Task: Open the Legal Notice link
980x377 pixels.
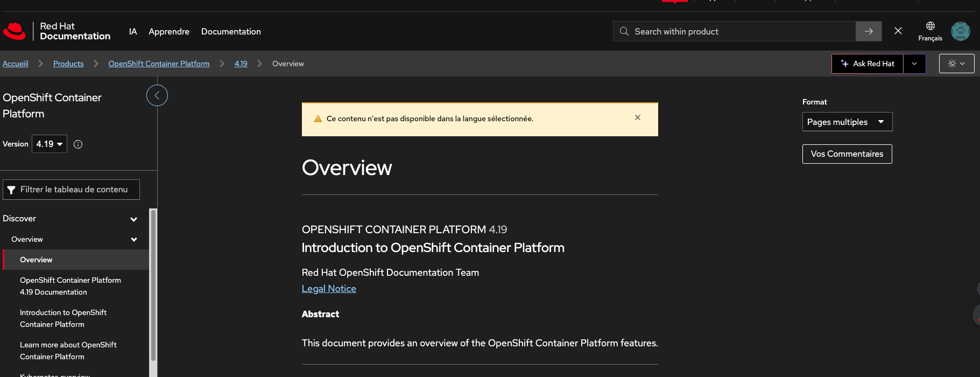Action: pos(329,289)
